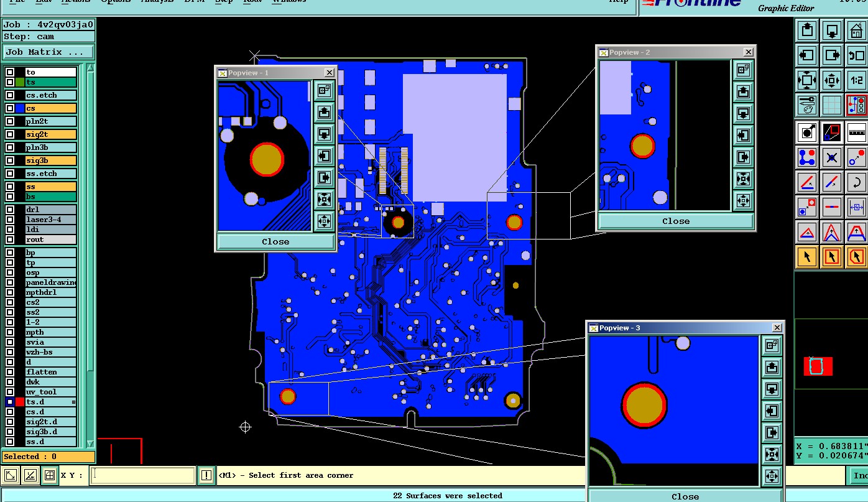Select the 'wzh-bs' layer name

pyautogui.click(x=50, y=352)
